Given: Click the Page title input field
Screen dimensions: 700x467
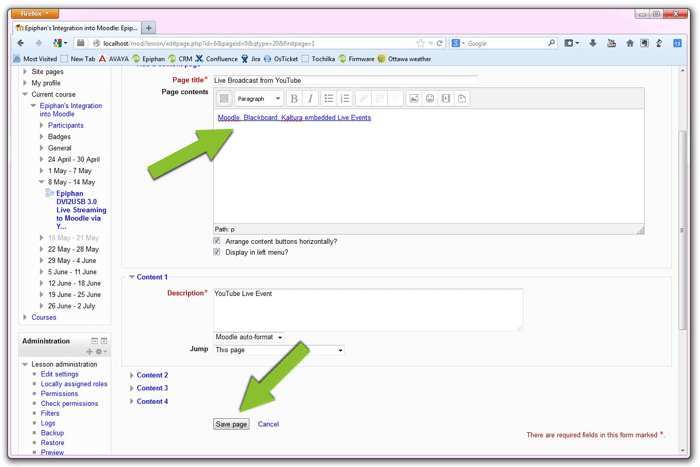Looking at the screenshot, I should [x=344, y=80].
